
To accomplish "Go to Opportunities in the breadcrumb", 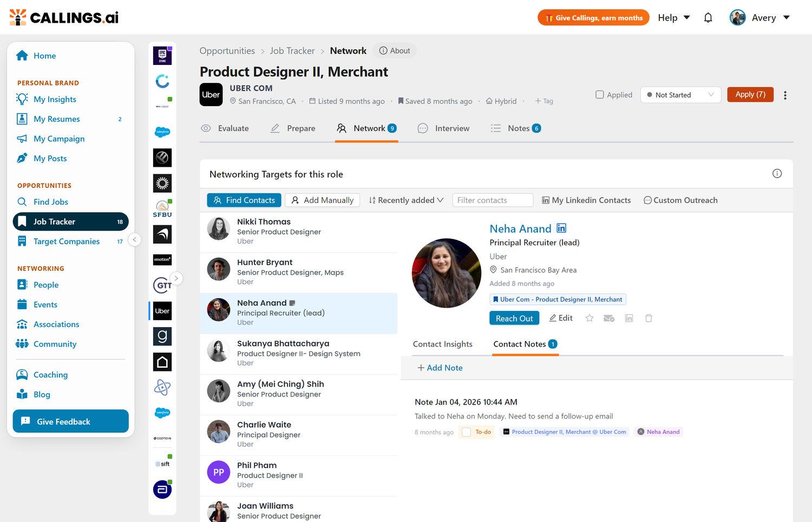I will (x=227, y=51).
